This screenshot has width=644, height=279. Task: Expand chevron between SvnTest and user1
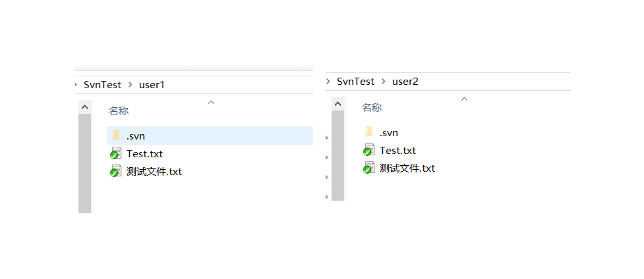point(131,84)
